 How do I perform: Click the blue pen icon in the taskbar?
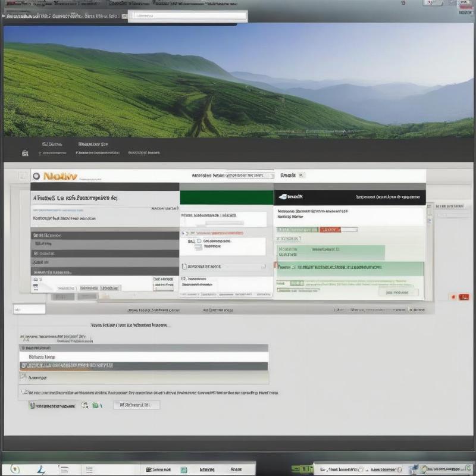[x=40, y=469]
